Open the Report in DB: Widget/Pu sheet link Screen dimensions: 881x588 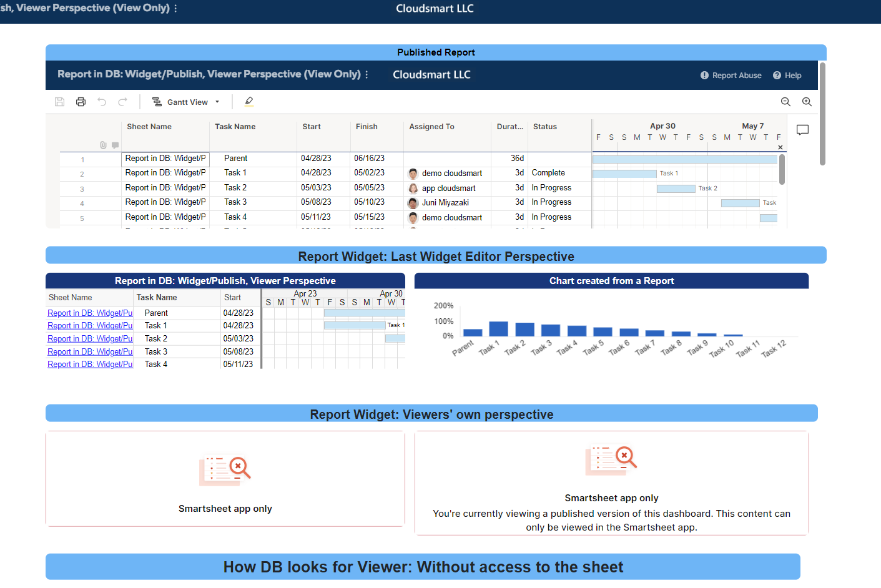pos(89,313)
